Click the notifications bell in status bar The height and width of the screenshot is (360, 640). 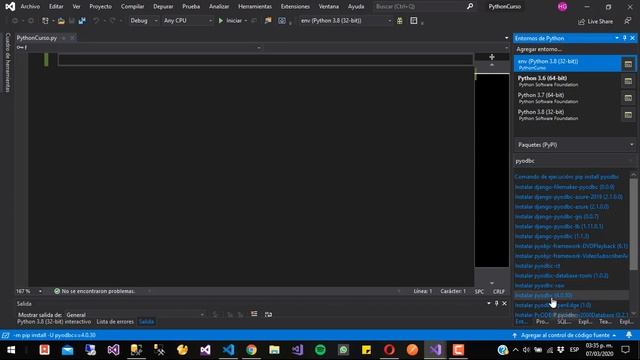629,335
